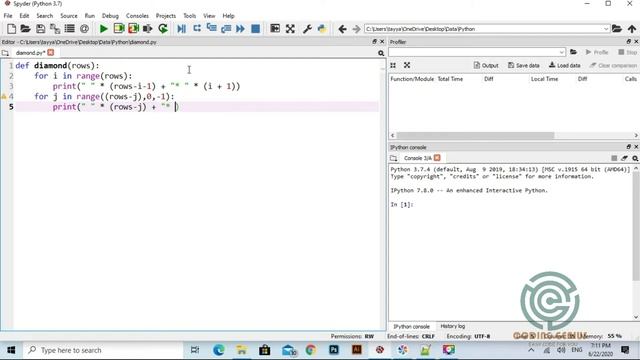Run selection or current line icon
Screen dimensions: 640x360
pos(147,29)
